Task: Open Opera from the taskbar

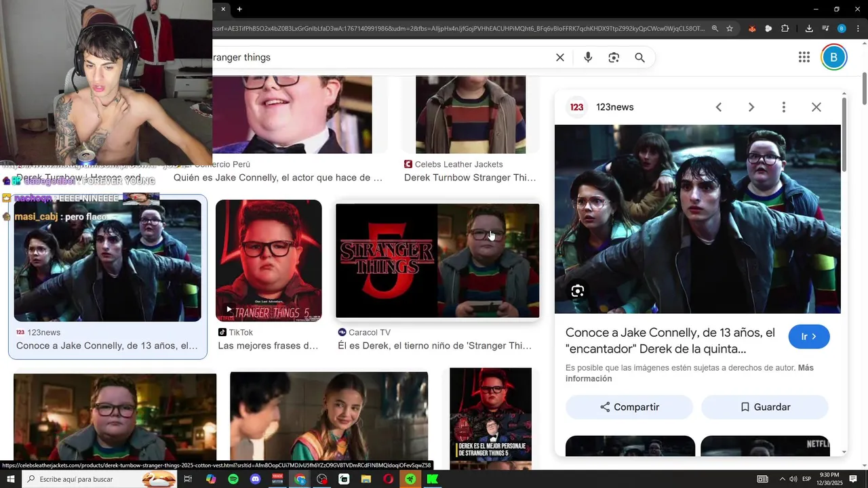Action: (x=388, y=479)
